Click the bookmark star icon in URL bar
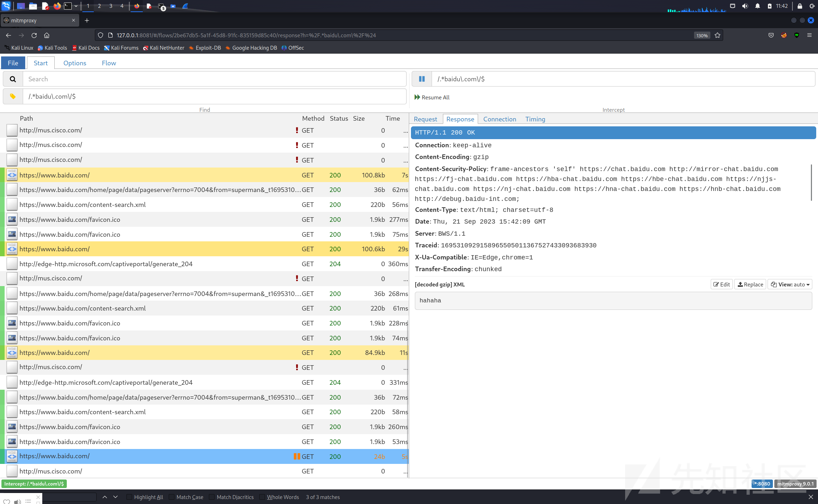The width and height of the screenshot is (818, 504). click(x=717, y=35)
